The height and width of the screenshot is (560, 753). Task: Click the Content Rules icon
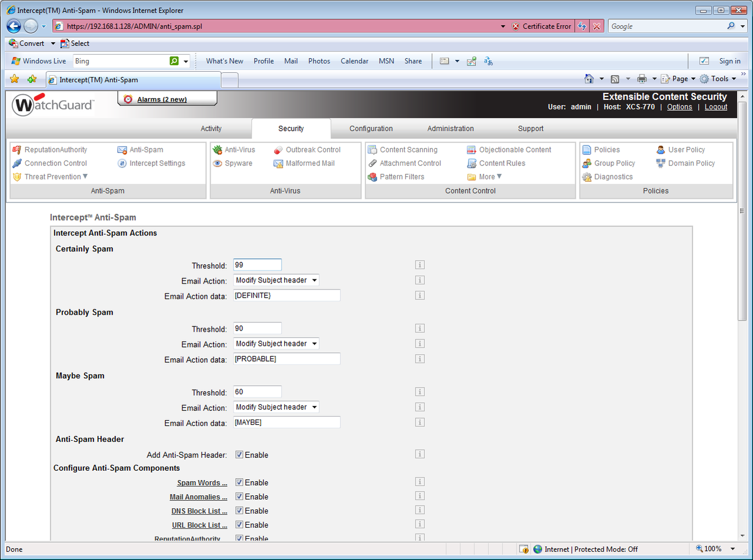click(x=472, y=164)
